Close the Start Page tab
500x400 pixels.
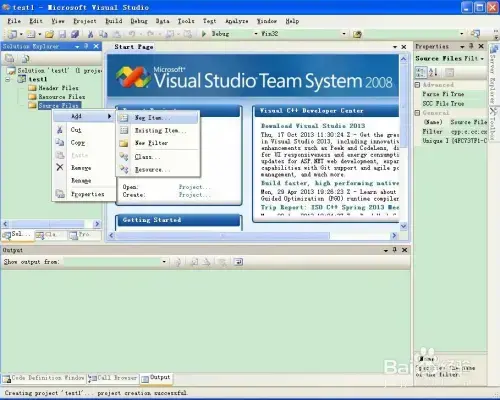point(404,47)
